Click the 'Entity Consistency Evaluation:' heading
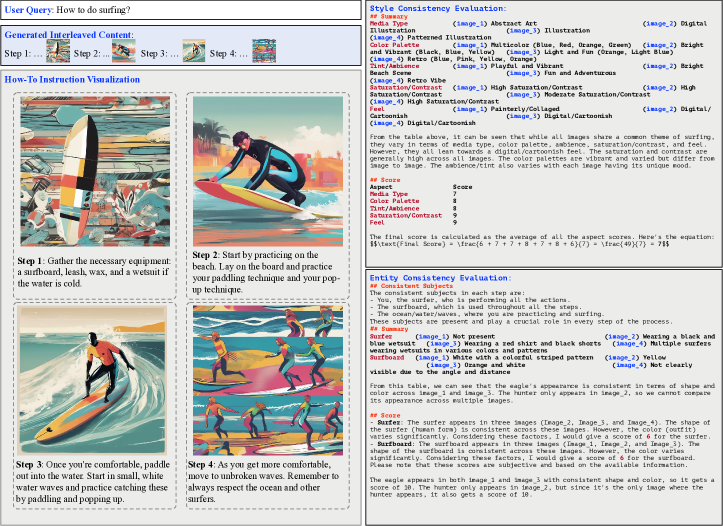723x526 pixels. (x=440, y=278)
